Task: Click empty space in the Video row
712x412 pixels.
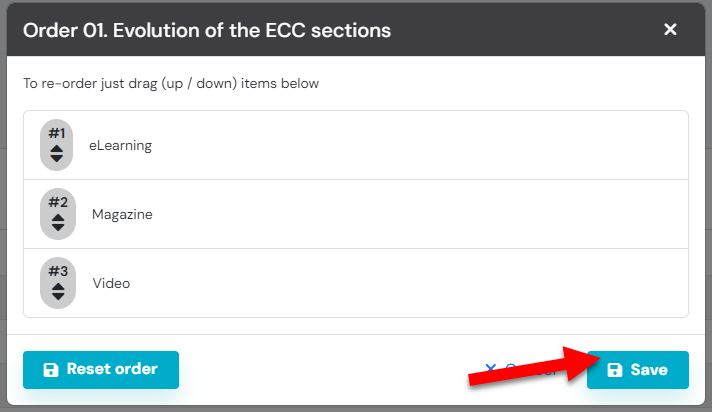Action: [420, 283]
